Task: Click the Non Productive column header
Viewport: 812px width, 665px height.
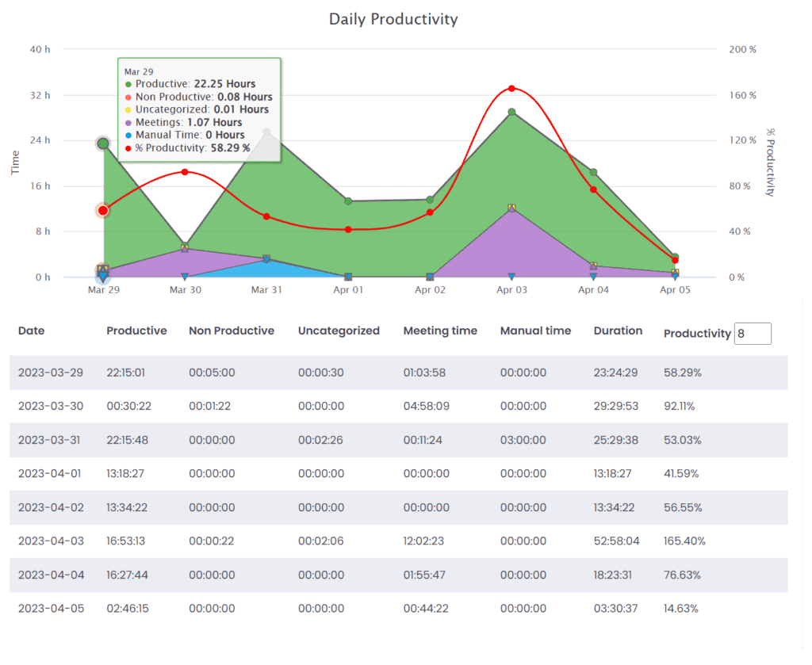Action: click(x=232, y=331)
